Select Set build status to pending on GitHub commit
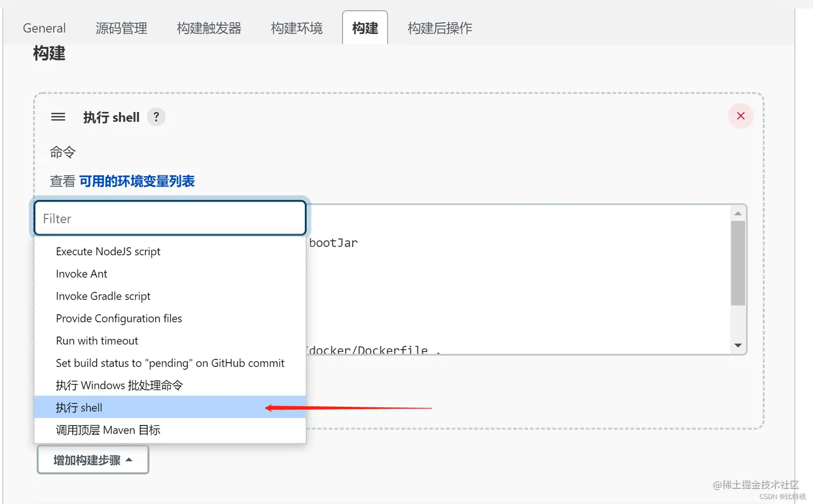The width and height of the screenshot is (813, 504). pos(170,363)
